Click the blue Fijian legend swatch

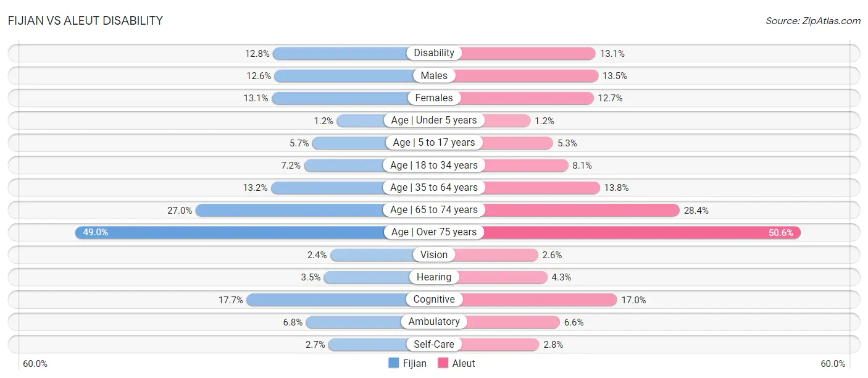(x=393, y=363)
